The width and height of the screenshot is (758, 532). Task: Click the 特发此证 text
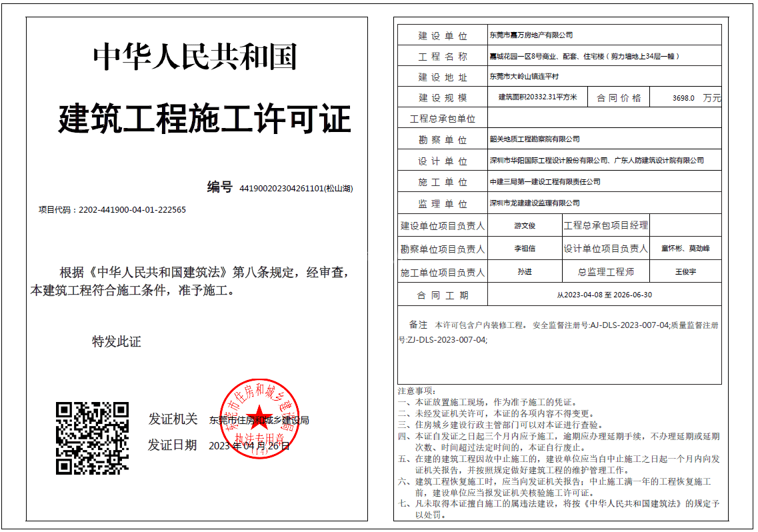pos(117,341)
